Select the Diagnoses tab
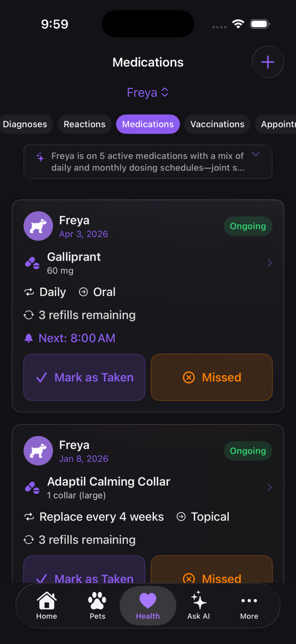This screenshot has height=644, width=296. pos(25,124)
